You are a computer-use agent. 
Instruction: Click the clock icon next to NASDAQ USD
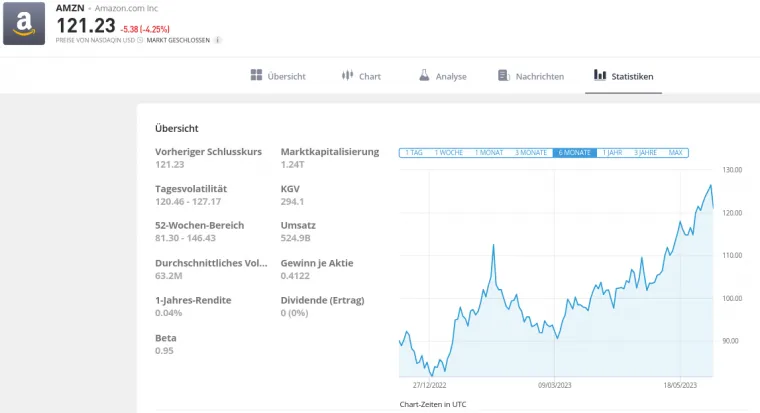(140, 40)
